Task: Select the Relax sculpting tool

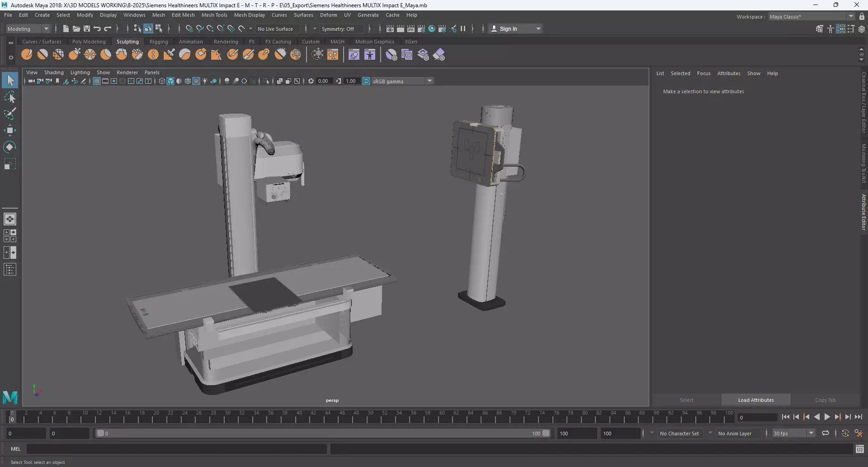Action: pos(58,55)
